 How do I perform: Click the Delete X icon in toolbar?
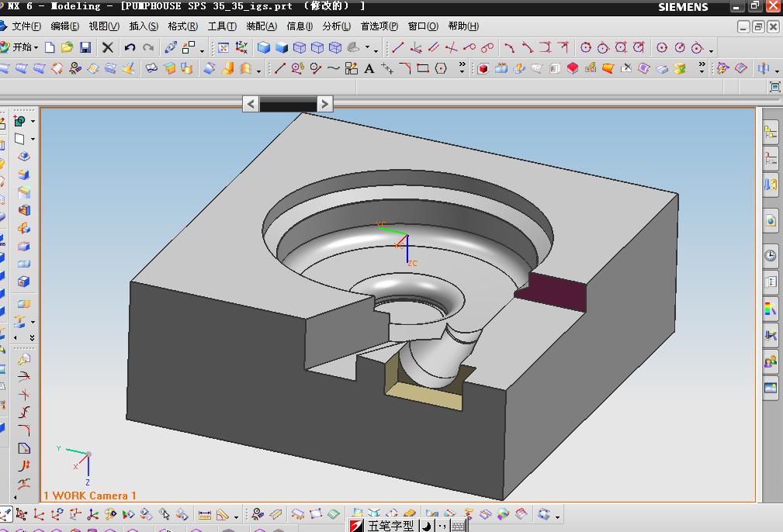coord(108,48)
